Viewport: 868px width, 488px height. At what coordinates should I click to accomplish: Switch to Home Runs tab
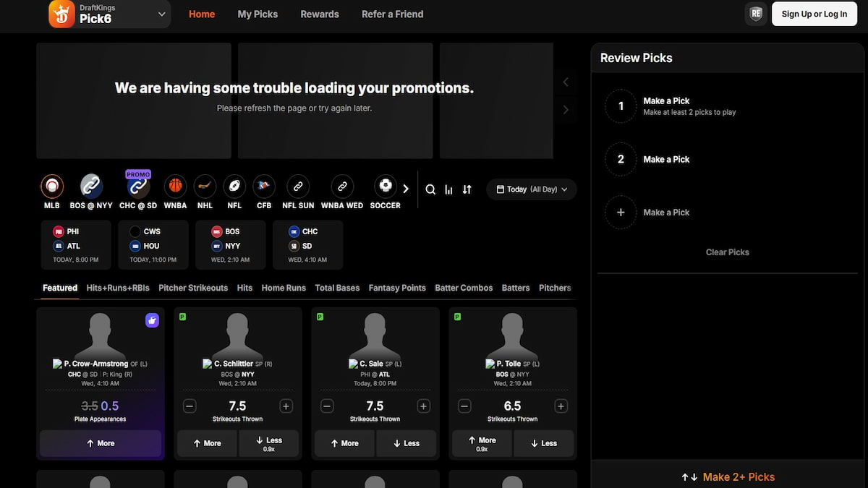pos(284,288)
